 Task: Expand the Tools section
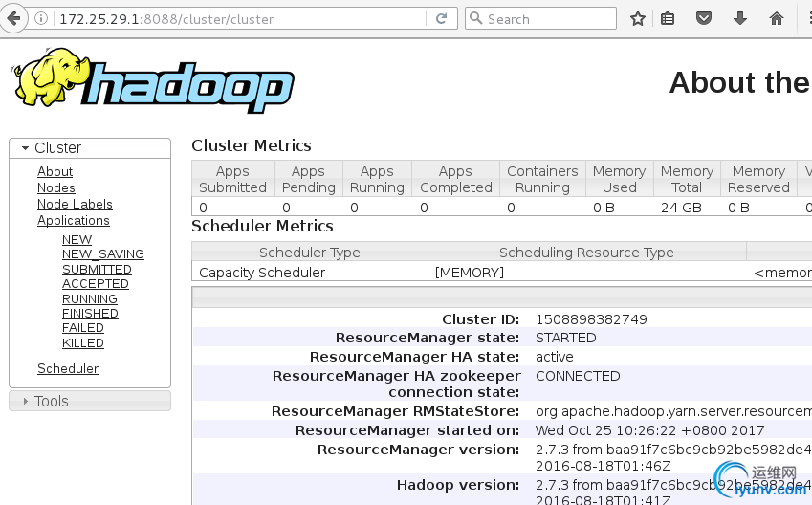(x=90, y=401)
